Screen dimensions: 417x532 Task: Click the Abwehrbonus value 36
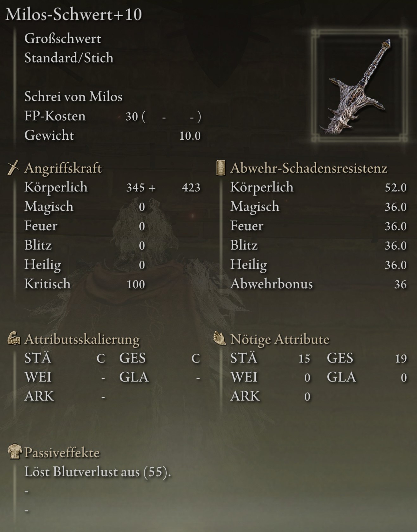tap(401, 285)
